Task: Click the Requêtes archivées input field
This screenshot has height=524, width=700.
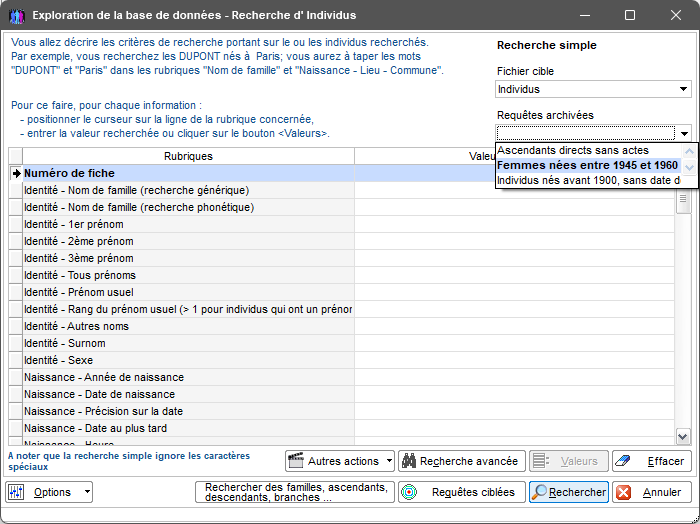Action: 586,133
